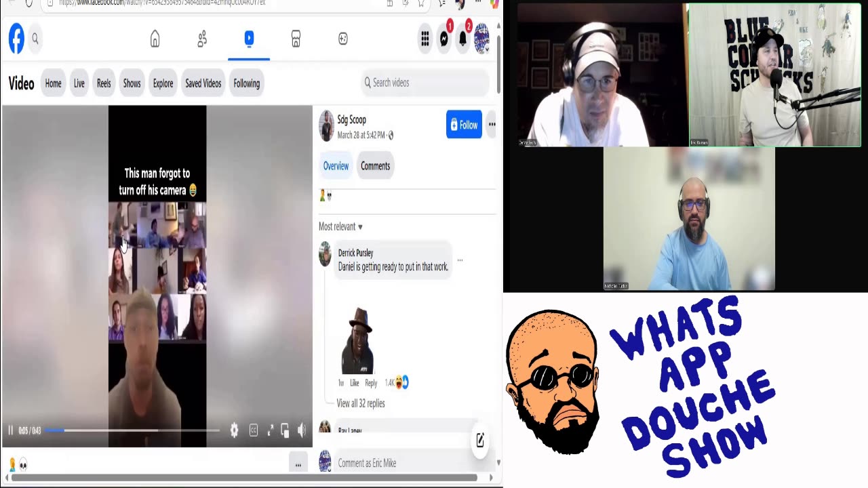
Task: Expand video to fullscreen
Action: point(270,430)
